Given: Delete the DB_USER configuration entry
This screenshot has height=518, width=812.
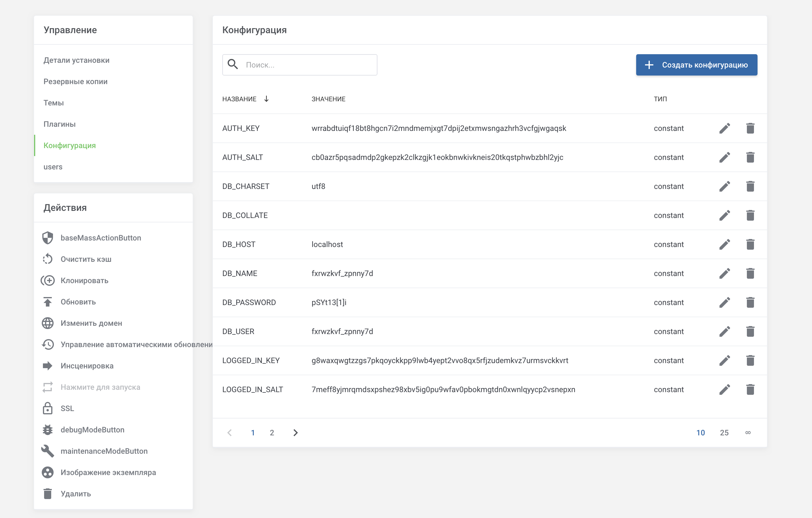Looking at the screenshot, I should click(x=750, y=331).
